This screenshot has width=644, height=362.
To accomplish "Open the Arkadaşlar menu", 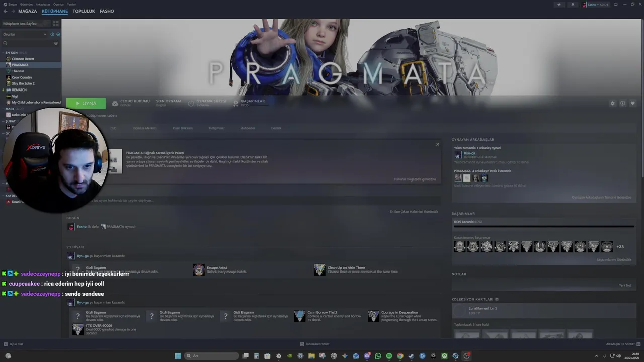I will (x=43, y=4).
